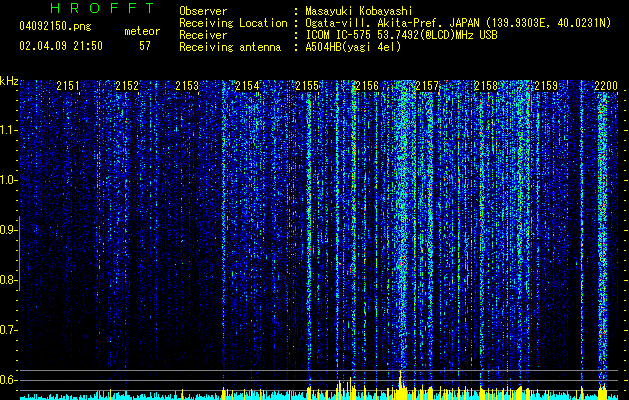The height and width of the screenshot is (400, 629).
Task: Click the date stamp 02.04.09 21:50
Action: pos(61,46)
